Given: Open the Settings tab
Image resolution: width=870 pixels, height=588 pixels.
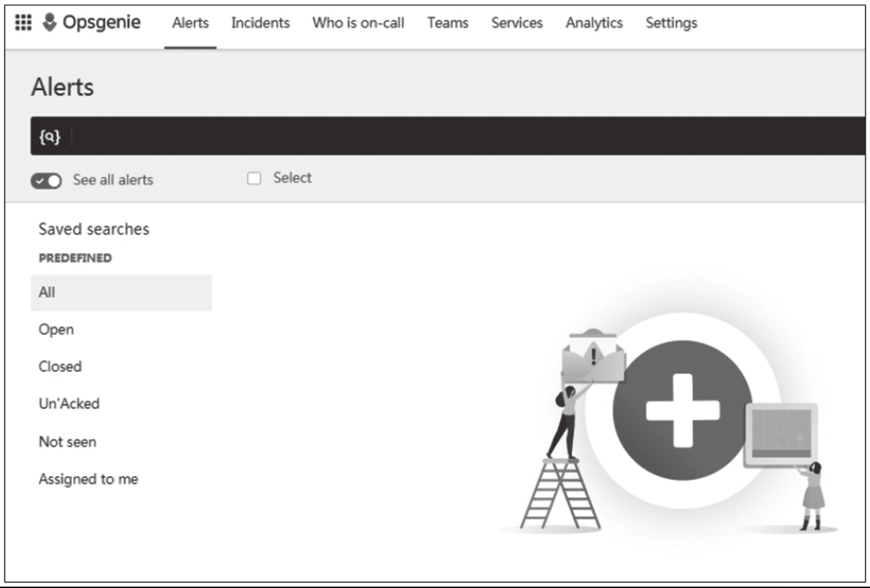Looking at the screenshot, I should pyautogui.click(x=672, y=23).
